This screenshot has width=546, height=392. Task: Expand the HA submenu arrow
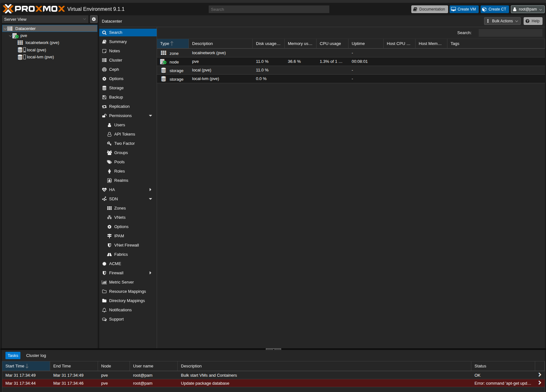pos(150,190)
